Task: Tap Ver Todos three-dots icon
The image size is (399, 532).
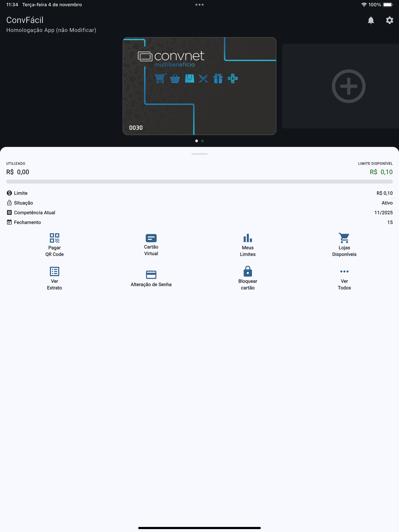Action: click(x=344, y=271)
